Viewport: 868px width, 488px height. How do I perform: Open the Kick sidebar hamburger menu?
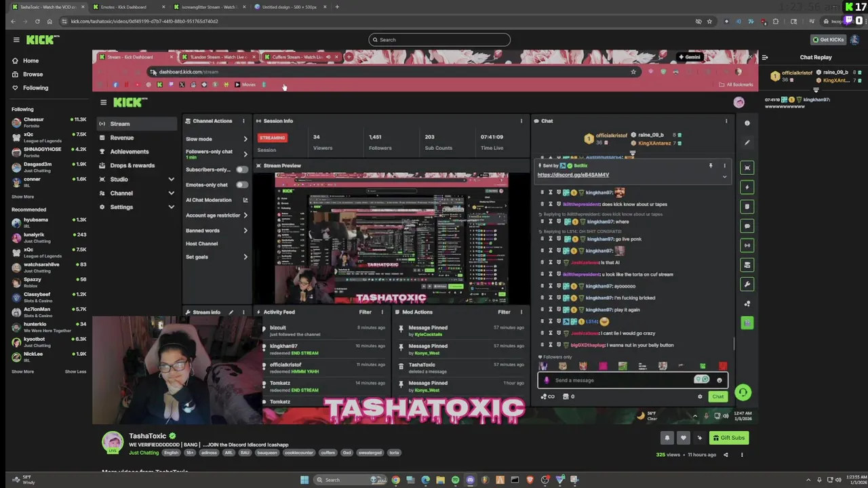coord(16,40)
